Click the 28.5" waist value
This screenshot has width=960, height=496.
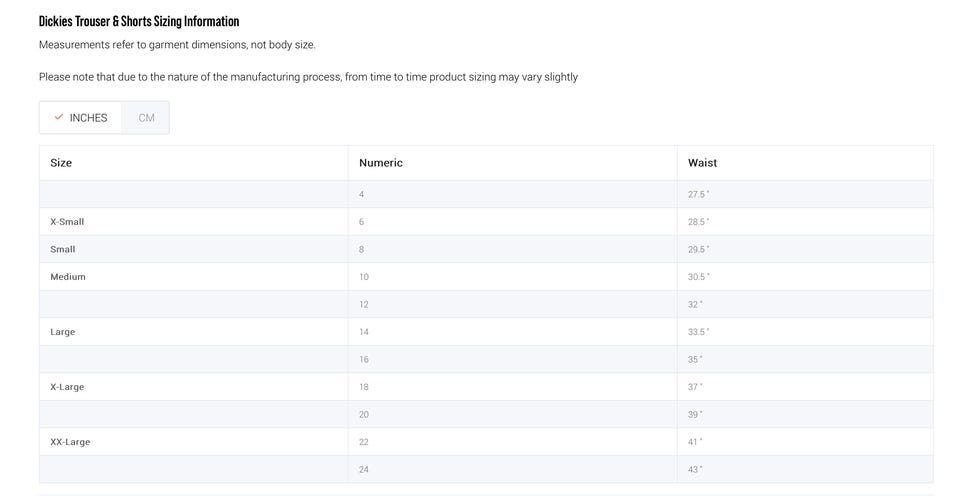coord(699,222)
